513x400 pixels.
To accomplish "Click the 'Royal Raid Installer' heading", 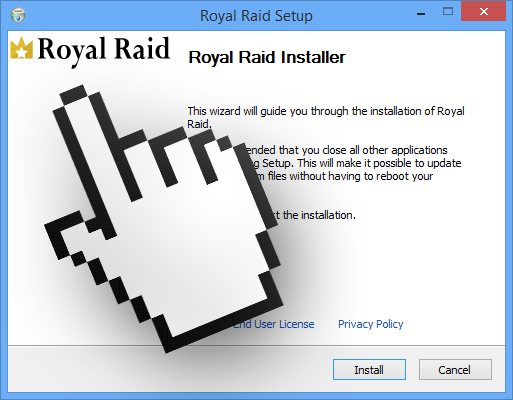I will click(x=267, y=57).
